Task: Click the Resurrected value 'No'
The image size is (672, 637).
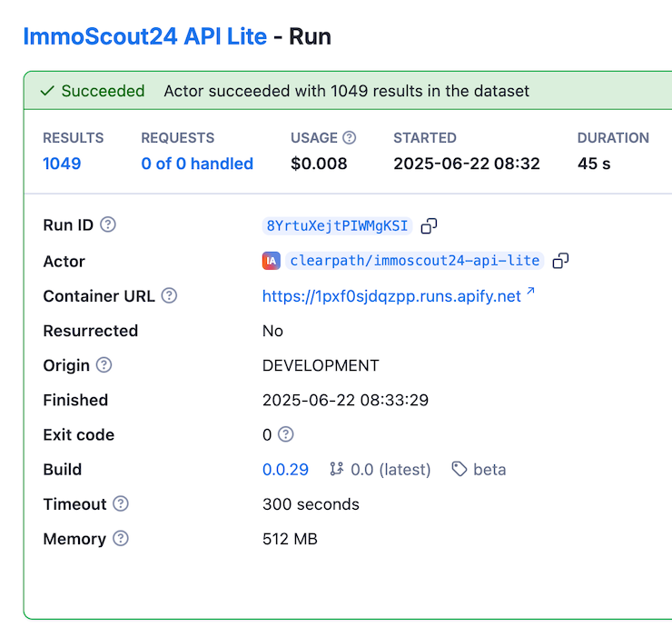Action: point(272,331)
